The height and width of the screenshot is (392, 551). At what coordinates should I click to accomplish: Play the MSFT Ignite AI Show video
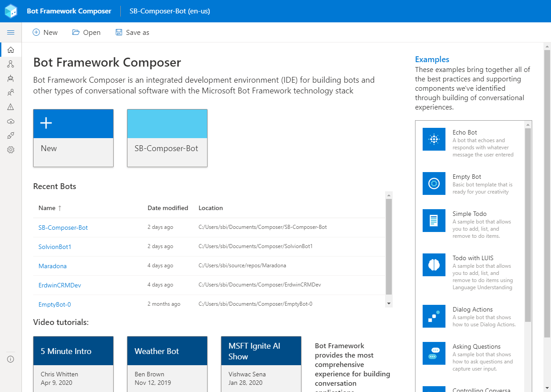click(261, 364)
